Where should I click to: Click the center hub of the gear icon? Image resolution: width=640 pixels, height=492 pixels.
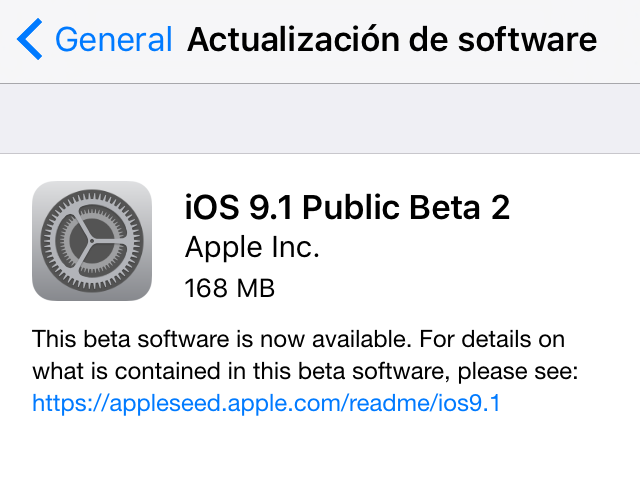92,241
